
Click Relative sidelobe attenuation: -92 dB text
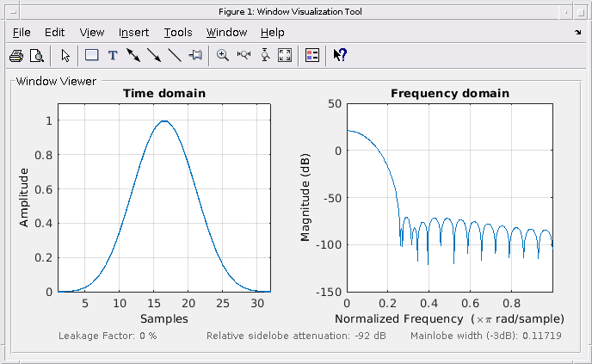[x=296, y=336]
